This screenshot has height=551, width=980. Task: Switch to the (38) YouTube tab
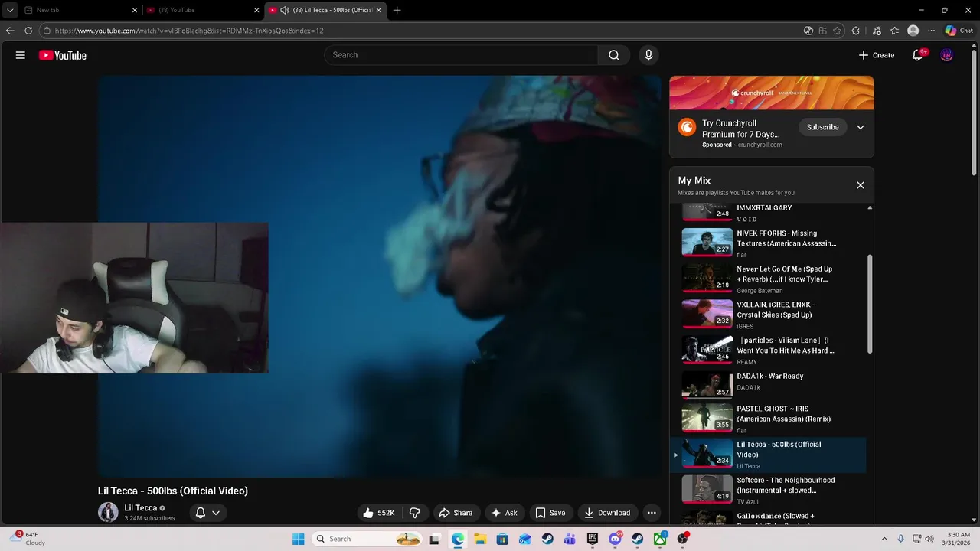pyautogui.click(x=203, y=10)
